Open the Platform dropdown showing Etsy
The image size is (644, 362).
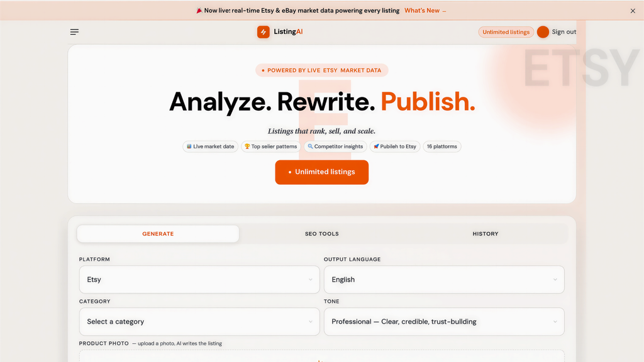click(199, 280)
